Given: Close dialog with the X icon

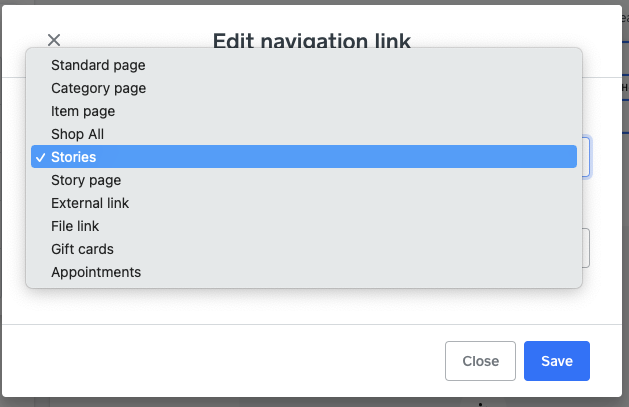Looking at the screenshot, I should tap(54, 40).
